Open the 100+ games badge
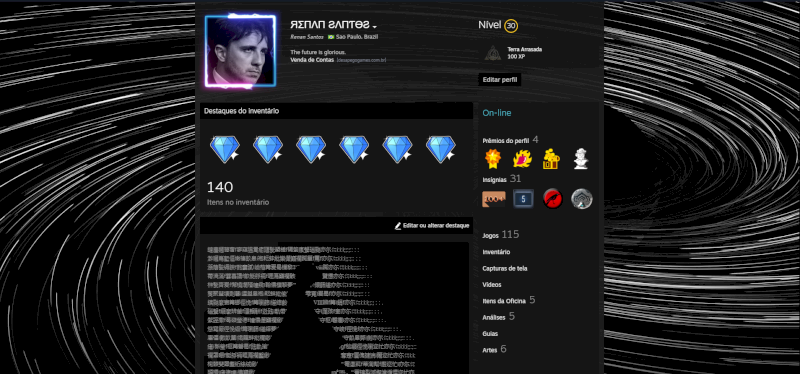 [493, 199]
